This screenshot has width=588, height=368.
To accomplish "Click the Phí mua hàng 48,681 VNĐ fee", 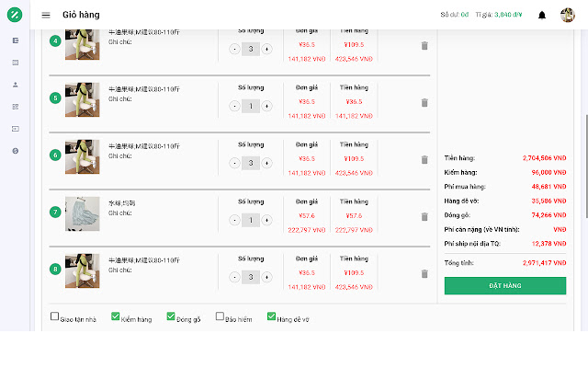I will click(x=548, y=187).
